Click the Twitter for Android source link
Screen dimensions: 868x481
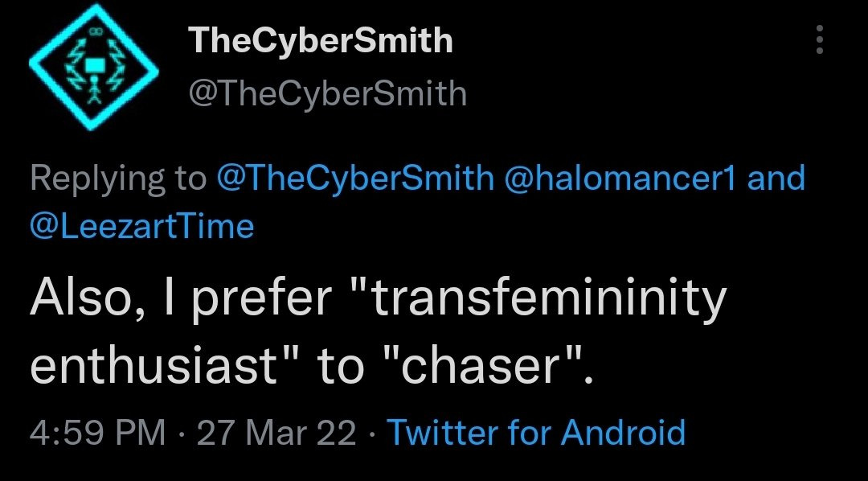[x=536, y=432]
